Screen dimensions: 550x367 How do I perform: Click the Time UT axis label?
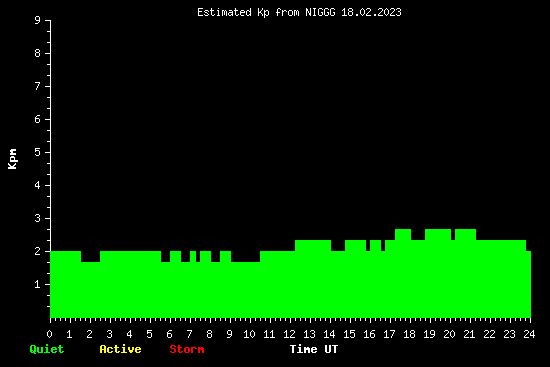pos(314,349)
